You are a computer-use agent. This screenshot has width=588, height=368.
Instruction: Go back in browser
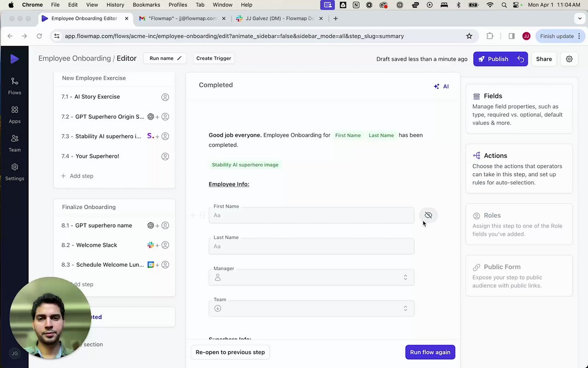pos(10,36)
